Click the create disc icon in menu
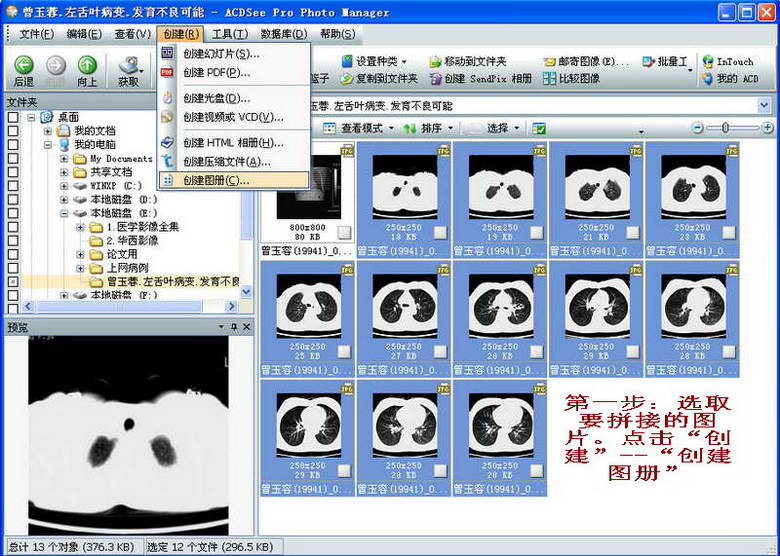Image resolution: width=780 pixels, height=556 pixels. click(x=168, y=98)
